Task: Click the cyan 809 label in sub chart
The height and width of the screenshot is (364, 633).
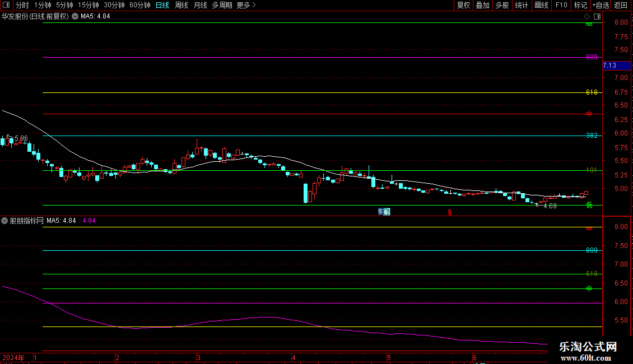Action: pos(592,250)
